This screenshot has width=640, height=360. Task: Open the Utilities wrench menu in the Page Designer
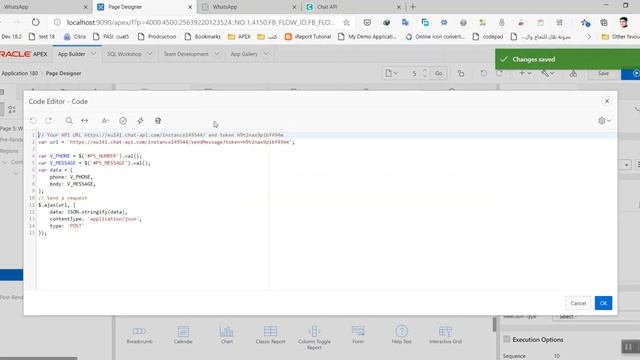click(x=548, y=73)
